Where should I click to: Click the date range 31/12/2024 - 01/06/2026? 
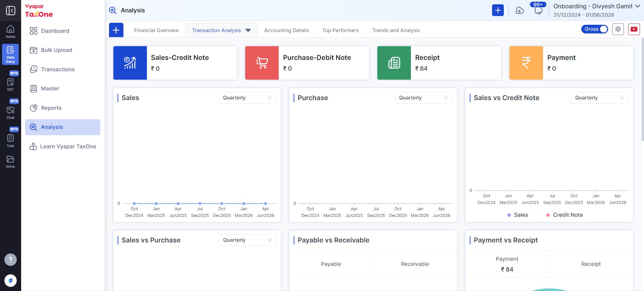pos(584,15)
